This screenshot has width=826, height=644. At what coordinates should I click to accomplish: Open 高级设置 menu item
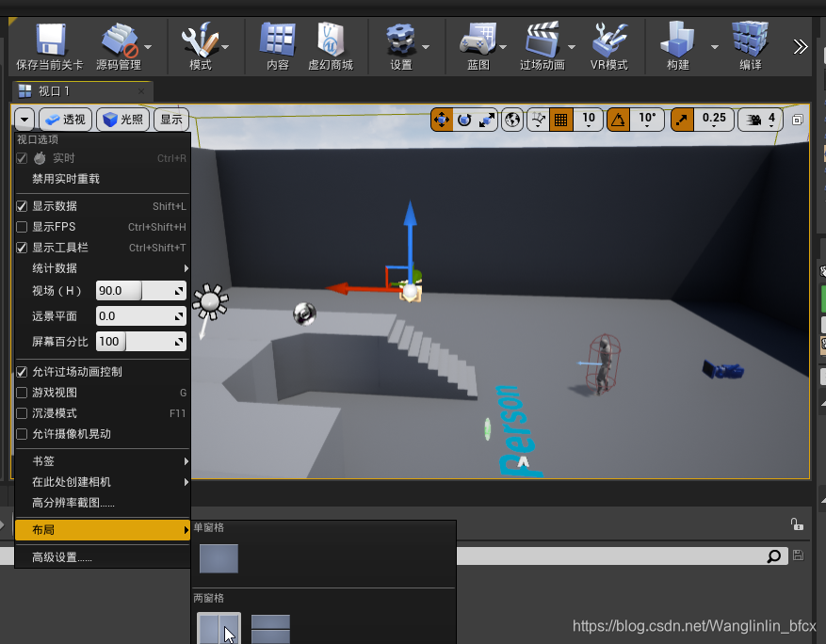point(103,557)
